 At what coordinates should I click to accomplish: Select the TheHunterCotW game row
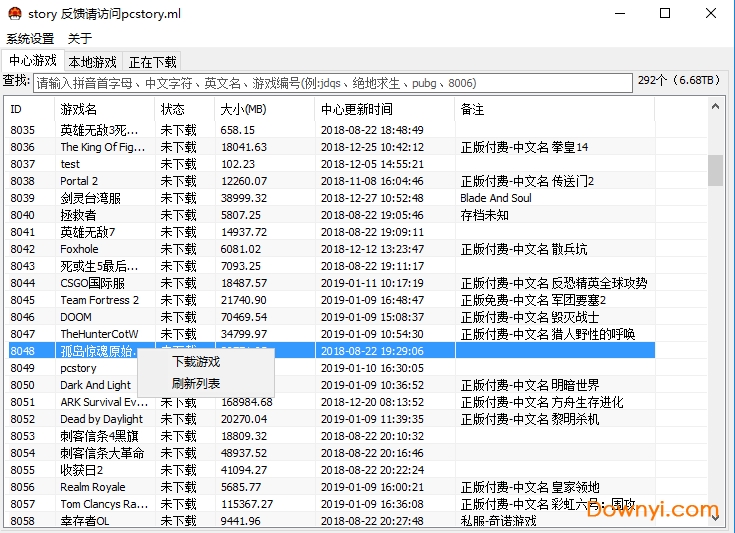click(x=331, y=334)
